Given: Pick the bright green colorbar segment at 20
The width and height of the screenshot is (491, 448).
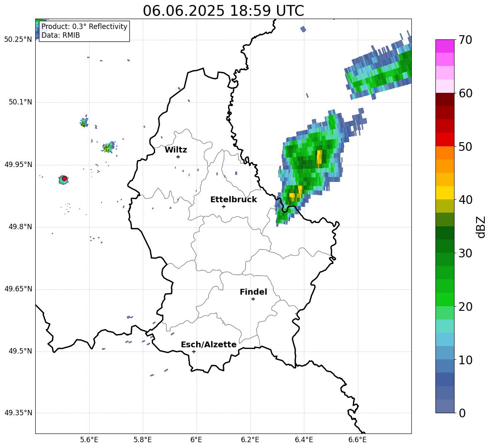Looking at the screenshot, I should (x=445, y=299).
